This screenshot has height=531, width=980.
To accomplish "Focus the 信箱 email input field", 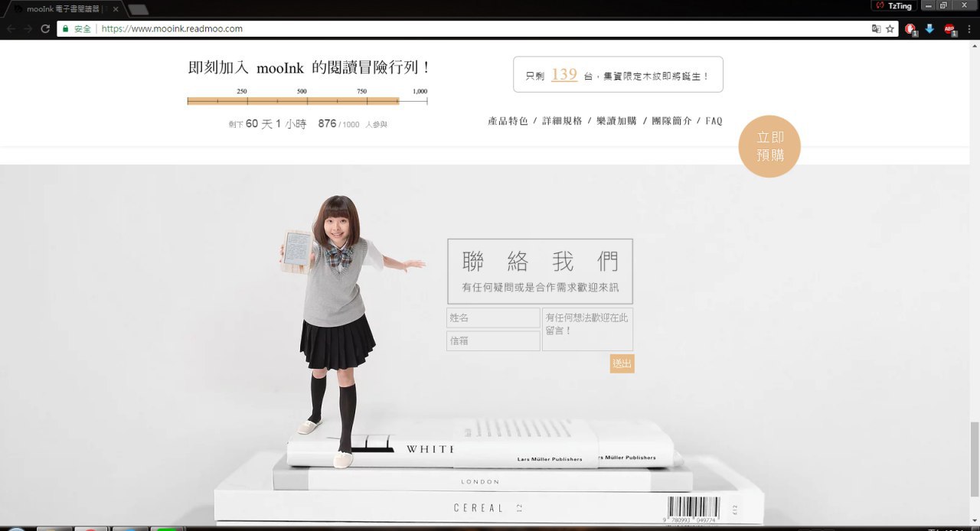I will (x=493, y=341).
